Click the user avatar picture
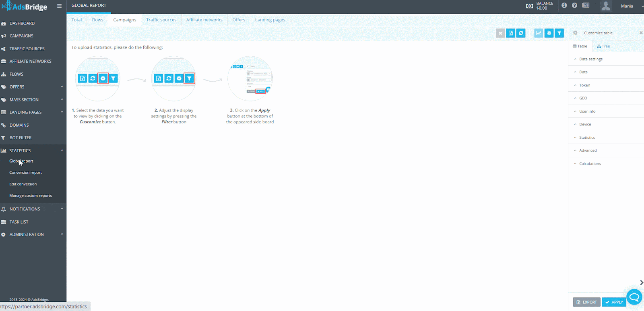This screenshot has width=644, height=311. [606, 6]
